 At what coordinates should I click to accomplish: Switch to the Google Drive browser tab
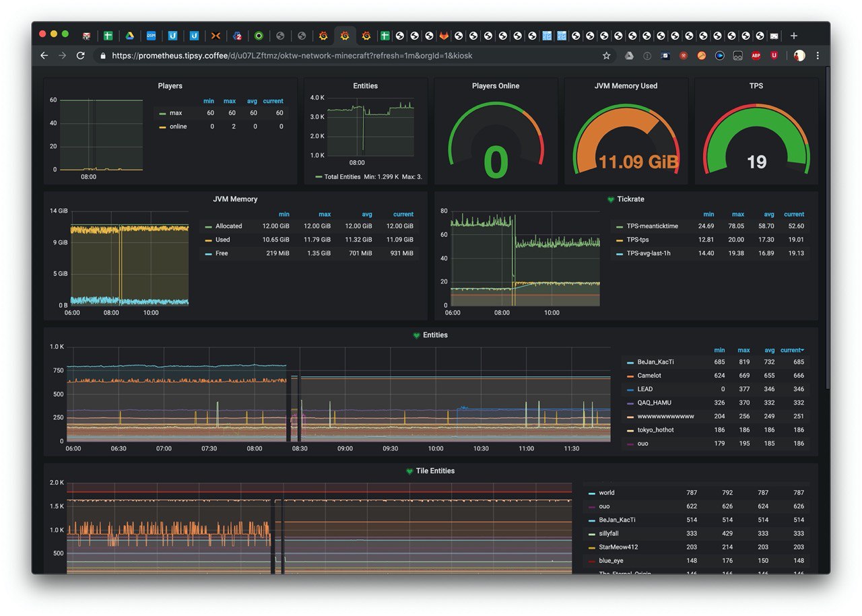point(129,36)
